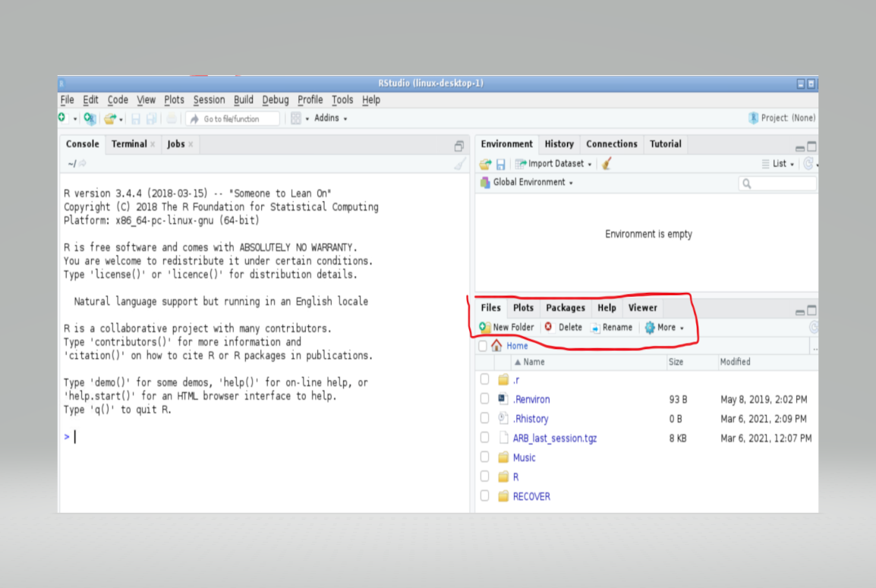Switch to the Packages tab

pos(566,308)
